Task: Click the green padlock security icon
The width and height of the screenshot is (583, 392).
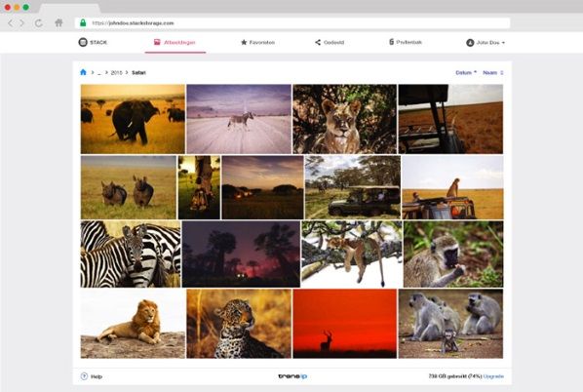Action: 83,23
